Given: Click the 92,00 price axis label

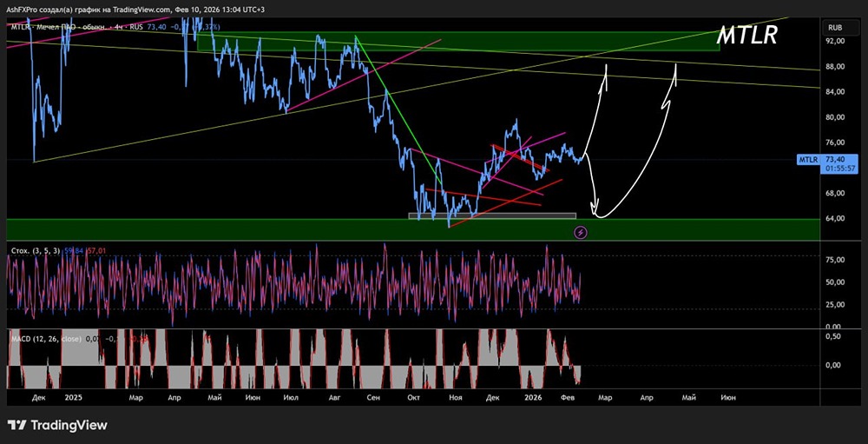Looking at the screenshot, I should (835, 41).
